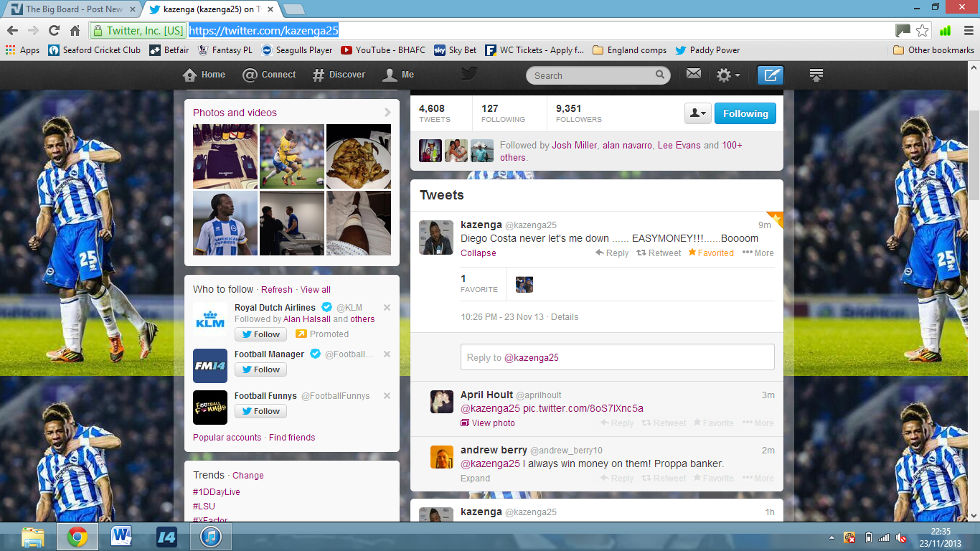Viewport: 980px width, 551px height.
Task: Open the football match photo thumbnail
Action: pyautogui.click(x=292, y=156)
